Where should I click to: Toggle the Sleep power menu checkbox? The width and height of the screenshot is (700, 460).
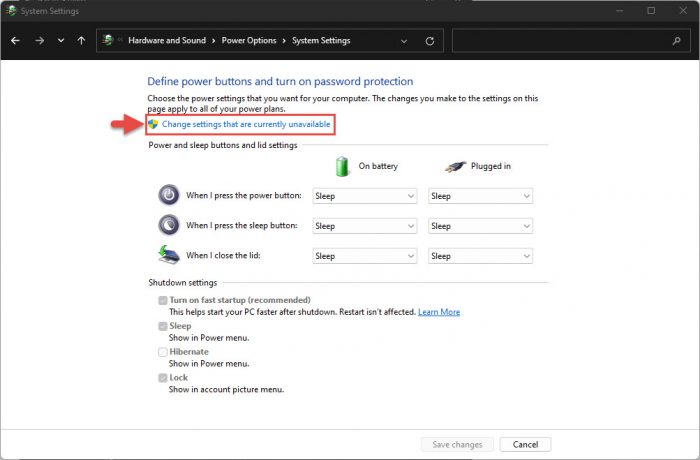[x=163, y=326]
